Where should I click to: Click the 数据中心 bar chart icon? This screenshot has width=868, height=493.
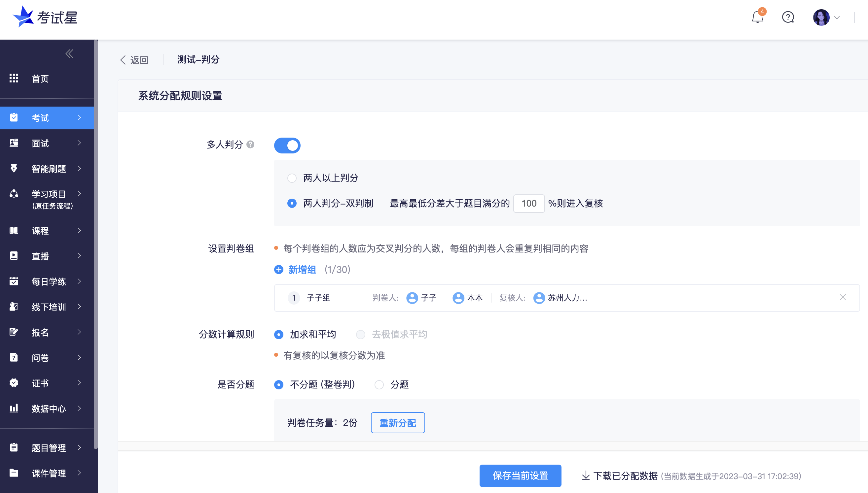(x=14, y=408)
